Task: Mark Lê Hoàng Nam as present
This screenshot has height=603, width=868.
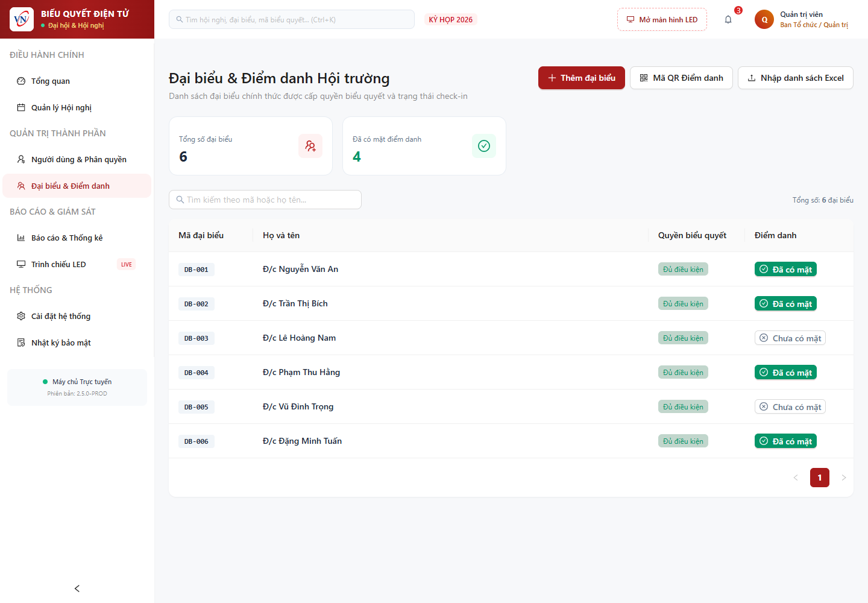Action: point(790,338)
